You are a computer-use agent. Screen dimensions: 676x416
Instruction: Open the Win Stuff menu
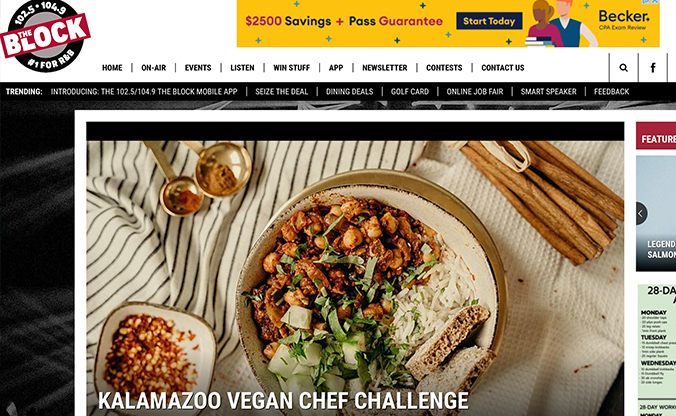291,68
